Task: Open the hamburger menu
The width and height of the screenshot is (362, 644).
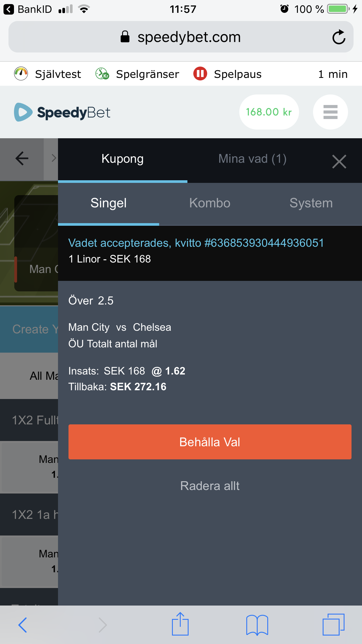Action: point(330,112)
